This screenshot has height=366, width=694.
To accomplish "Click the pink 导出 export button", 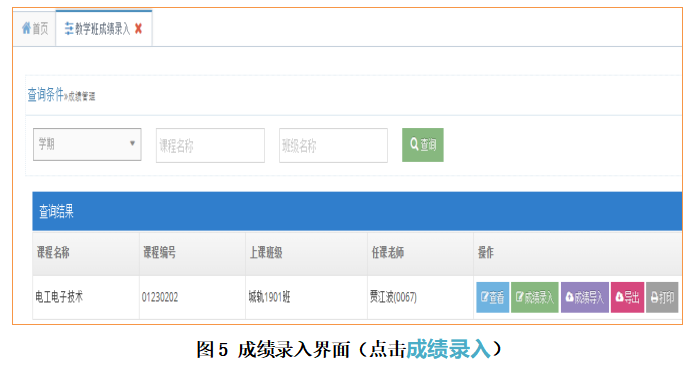I will click(627, 297).
